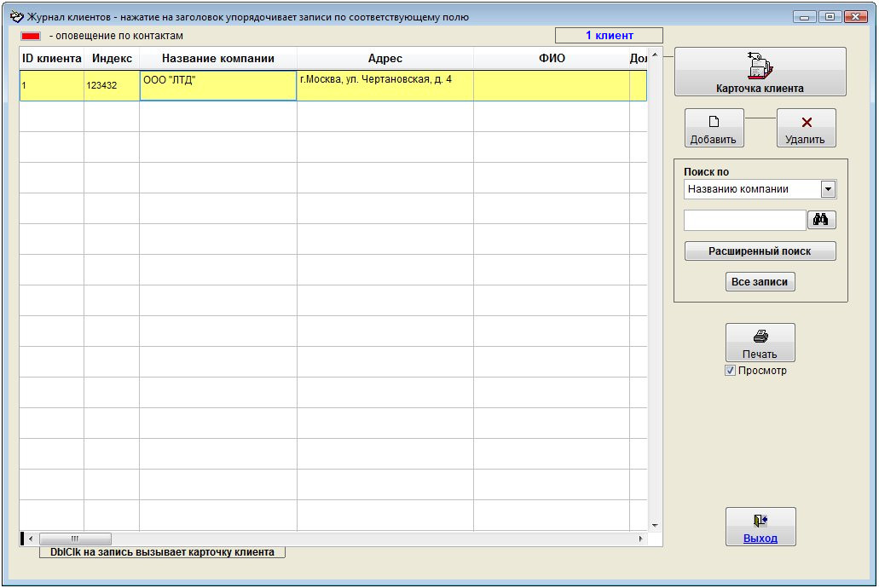Select the ID cell with value 1
Screen dimensions: 879x588
pos(51,85)
